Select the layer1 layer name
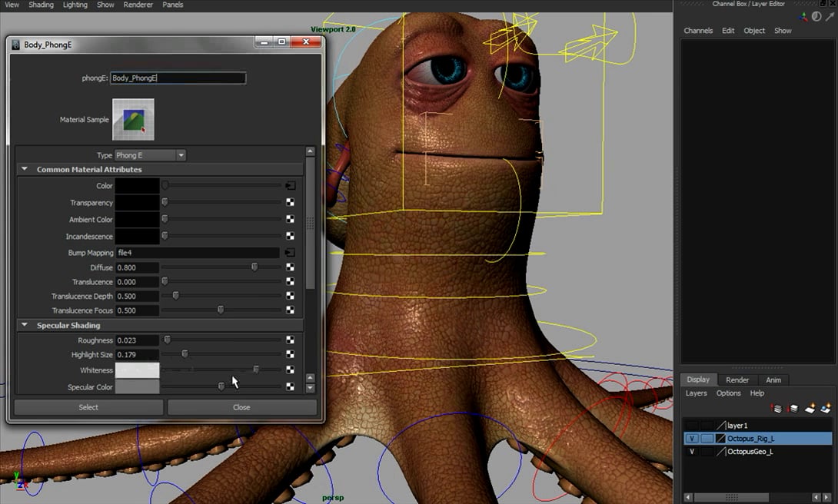838x504 pixels. (x=737, y=426)
